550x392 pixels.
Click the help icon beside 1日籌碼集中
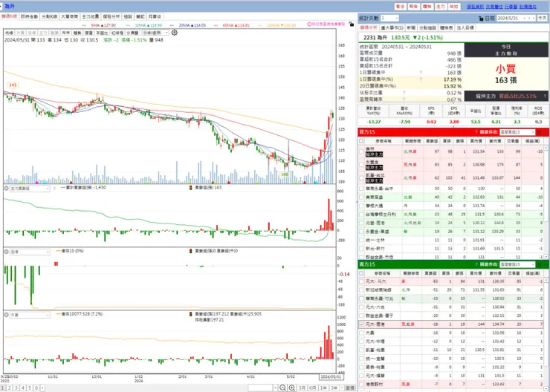(x=421, y=73)
